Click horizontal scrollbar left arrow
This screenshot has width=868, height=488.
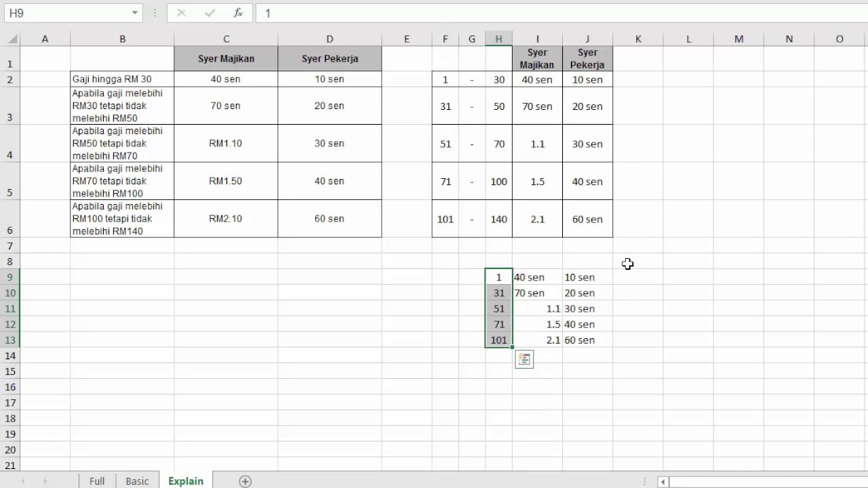663,482
